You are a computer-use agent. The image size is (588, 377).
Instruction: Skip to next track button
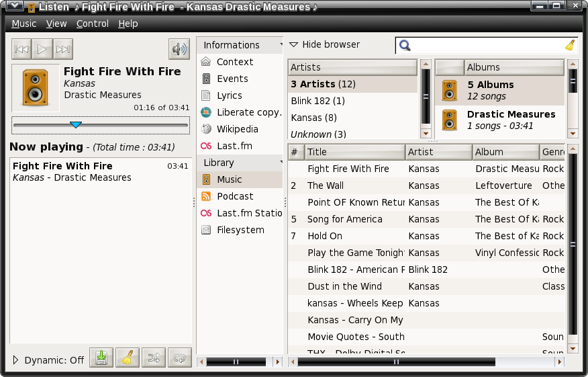click(x=63, y=49)
